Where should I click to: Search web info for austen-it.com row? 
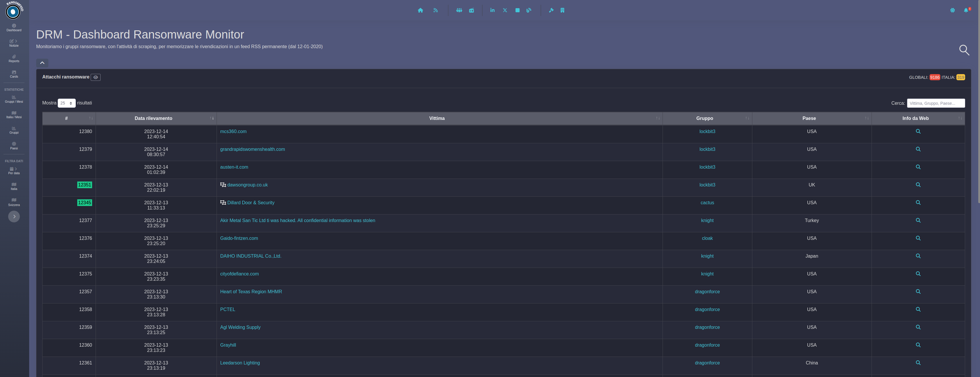[x=918, y=167]
